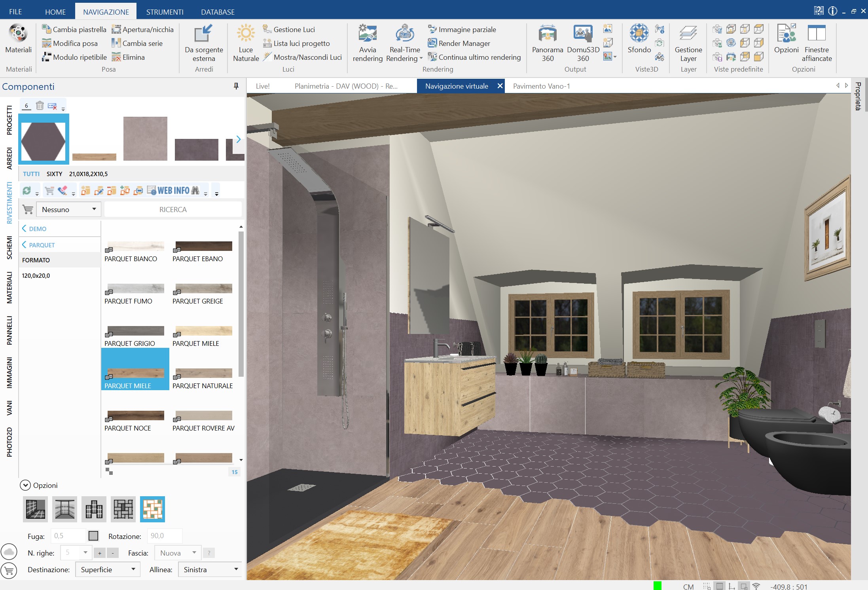Click Immagine parziale
The height and width of the screenshot is (590, 868).
click(x=462, y=29)
